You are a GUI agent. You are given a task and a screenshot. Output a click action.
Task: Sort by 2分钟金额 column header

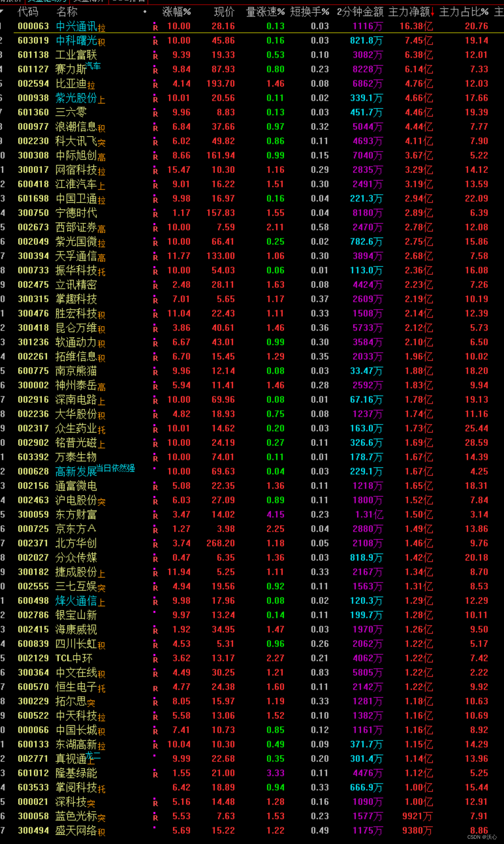360,12
